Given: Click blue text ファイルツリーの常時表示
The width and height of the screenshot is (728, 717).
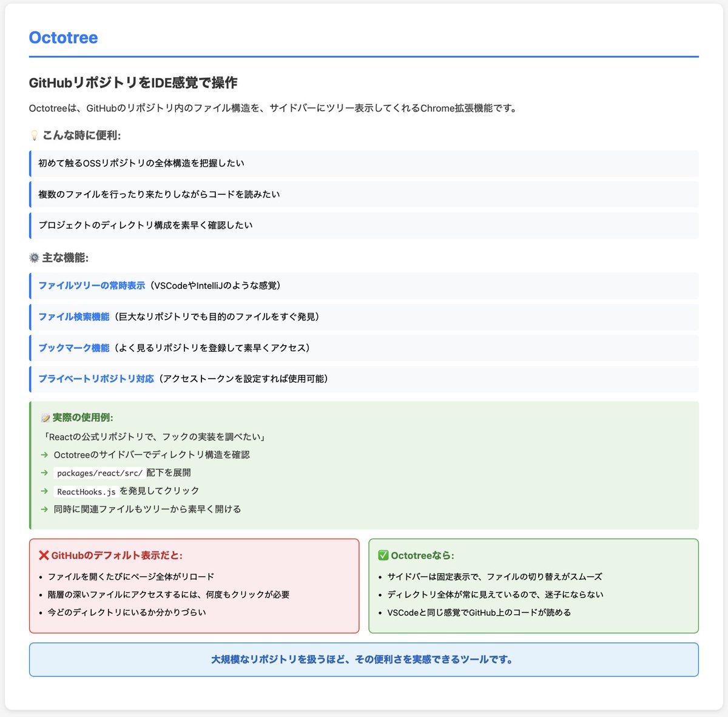Looking at the screenshot, I should [x=92, y=286].
